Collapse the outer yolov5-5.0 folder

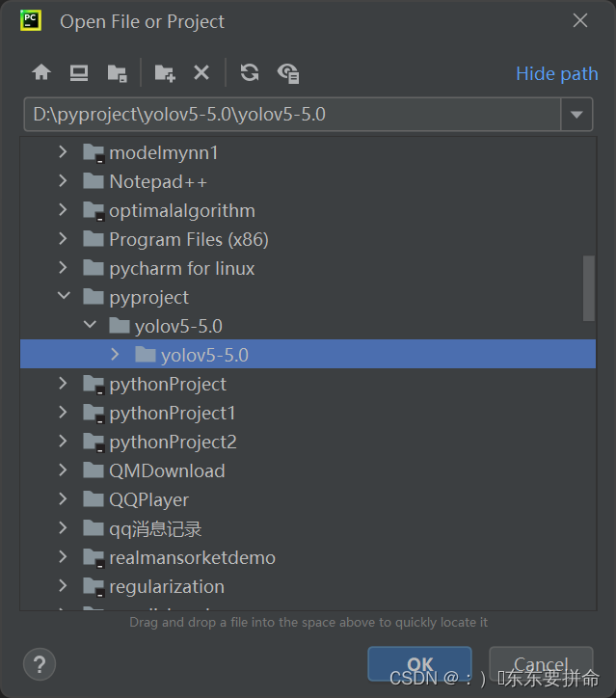pos(90,325)
